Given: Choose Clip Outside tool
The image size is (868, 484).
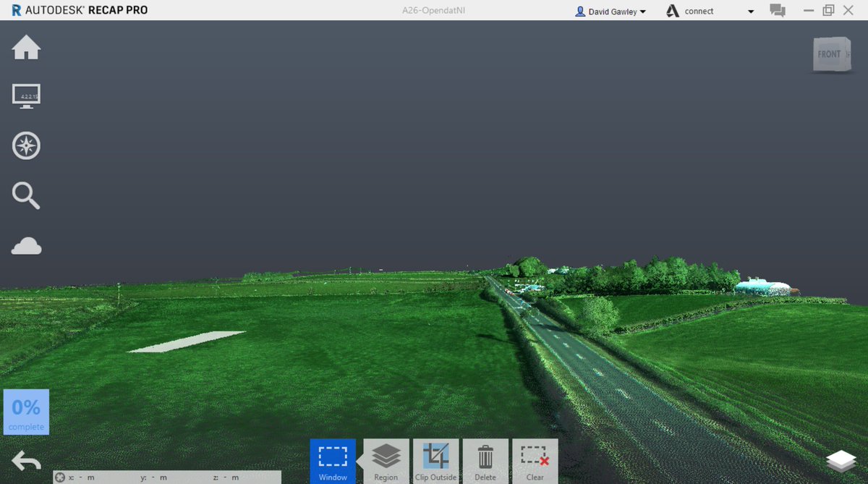Looking at the screenshot, I should click(x=435, y=461).
